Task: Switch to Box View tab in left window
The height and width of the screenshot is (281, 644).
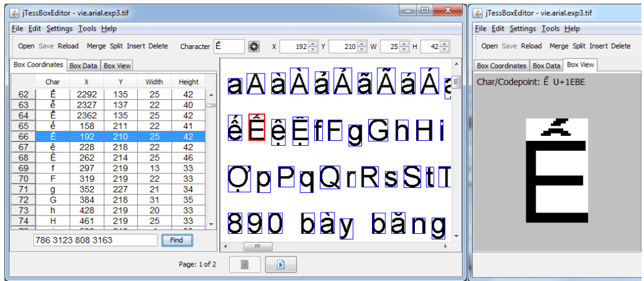Action: point(117,65)
